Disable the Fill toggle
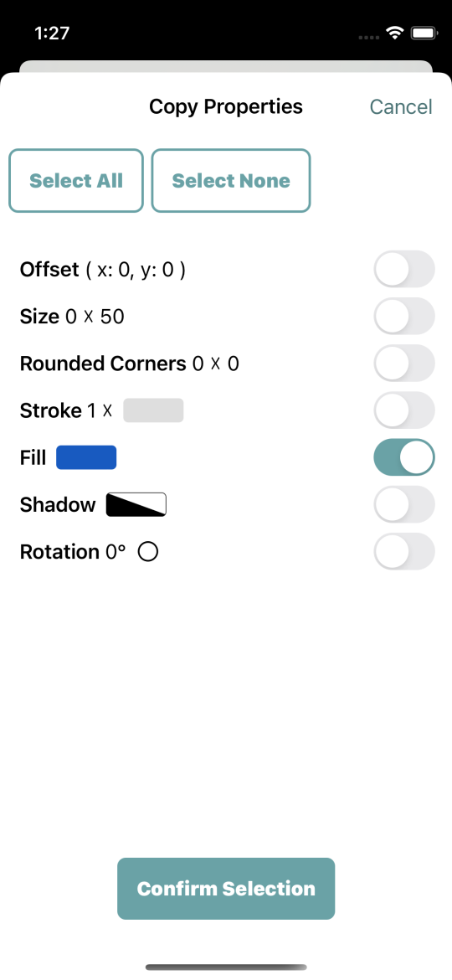Image resolution: width=452 pixels, height=980 pixels. click(404, 457)
